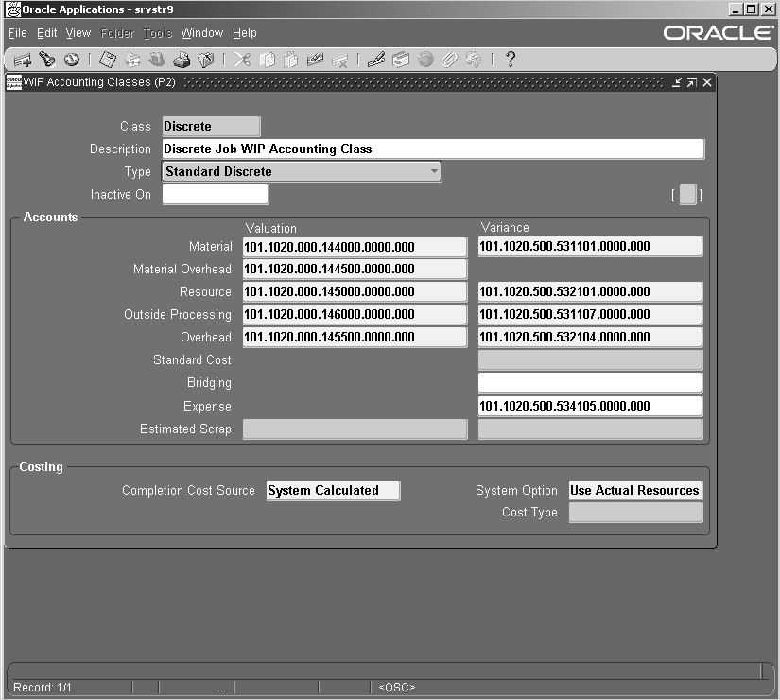Click the Class field containing Discrete
Screen dimensions: 780x700
click(x=211, y=126)
